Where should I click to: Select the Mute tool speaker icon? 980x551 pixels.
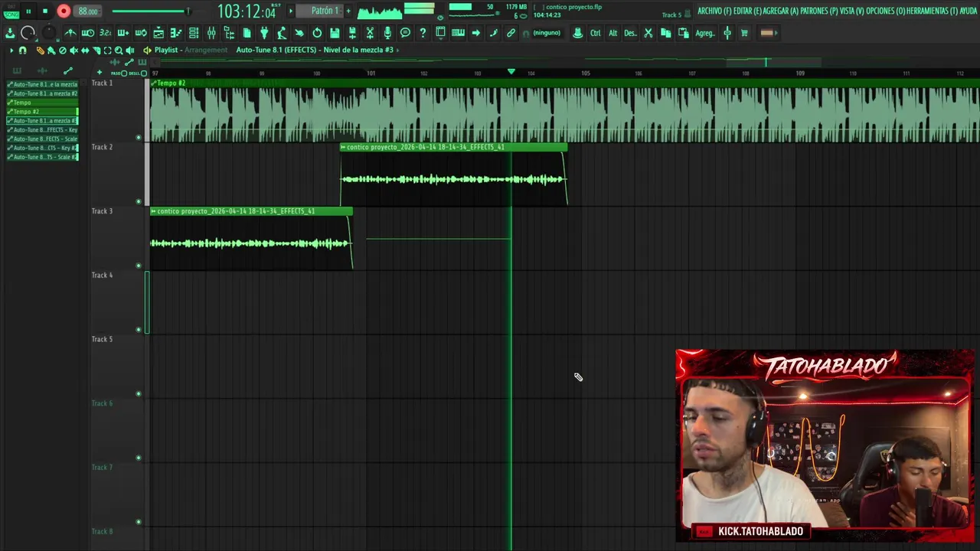pos(74,50)
